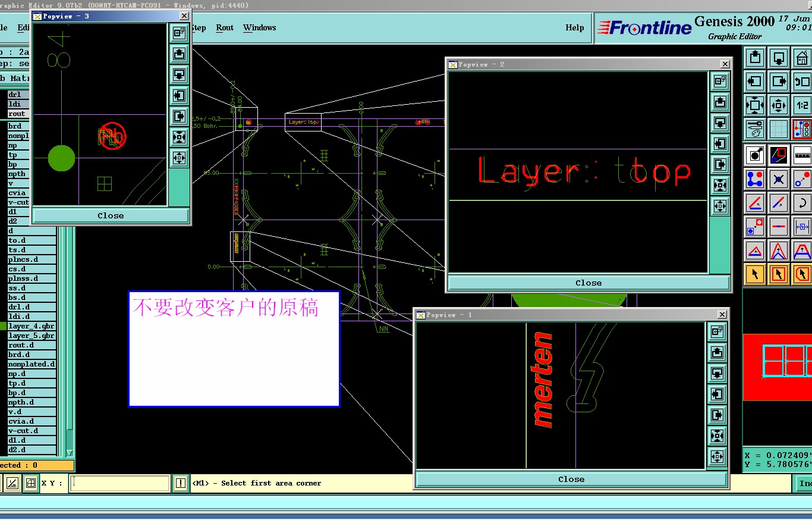Image resolution: width=812 pixels, height=520 pixels.
Task: Select the move point arrow tool
Action: pos(802,178)
